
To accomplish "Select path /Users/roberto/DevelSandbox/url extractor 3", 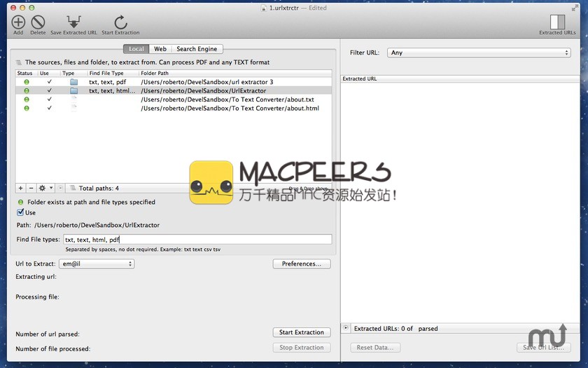I will click(x=207, y=82).
